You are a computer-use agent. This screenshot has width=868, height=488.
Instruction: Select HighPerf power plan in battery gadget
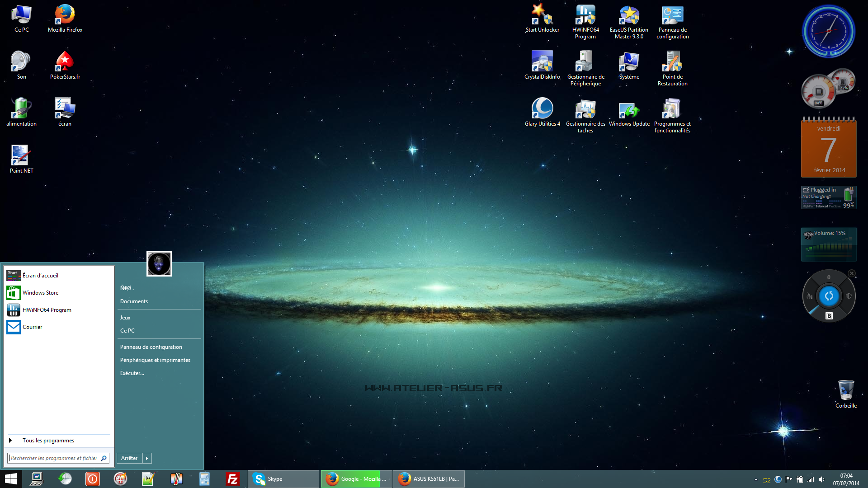pyautogui.click(x=808, y=206)
